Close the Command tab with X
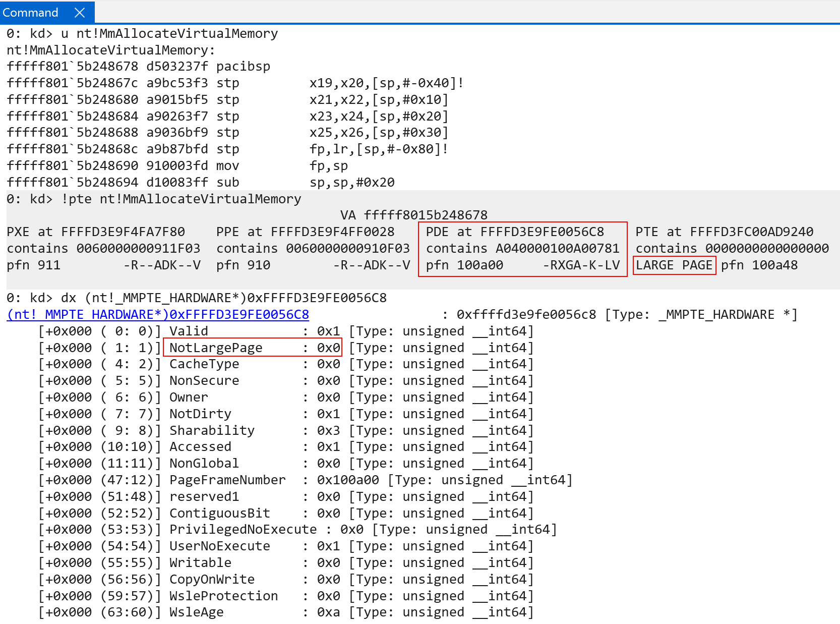Image resolution: width=840 pixels, height=624 pixels. click(x=80, y=13)
